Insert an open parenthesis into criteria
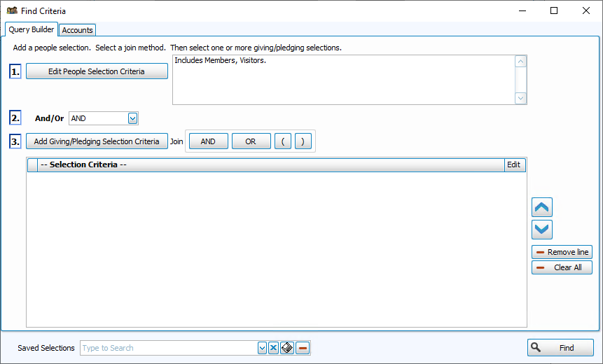603x364 pixels. point(282,141)
